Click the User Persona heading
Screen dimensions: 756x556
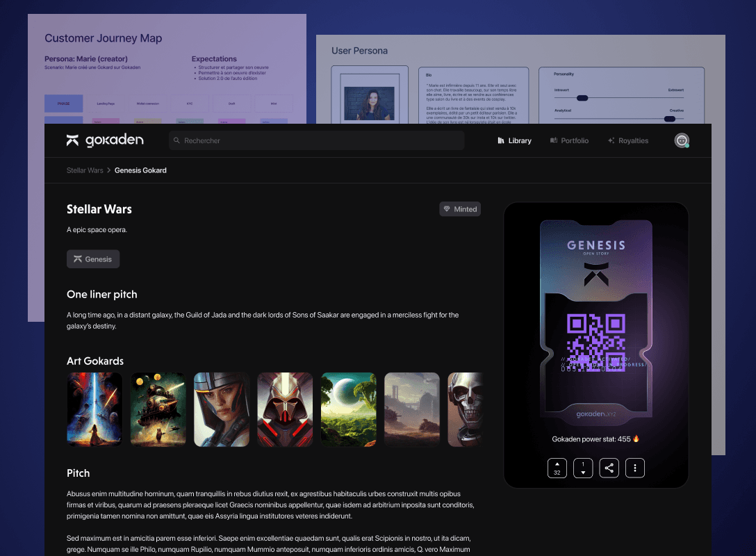360,51
